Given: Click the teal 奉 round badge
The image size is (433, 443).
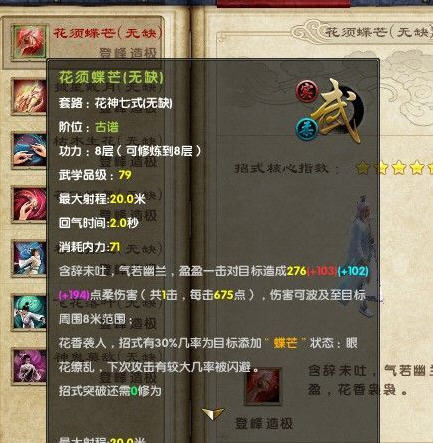Looking at the screenshot, I should click(x=307, y=130).
